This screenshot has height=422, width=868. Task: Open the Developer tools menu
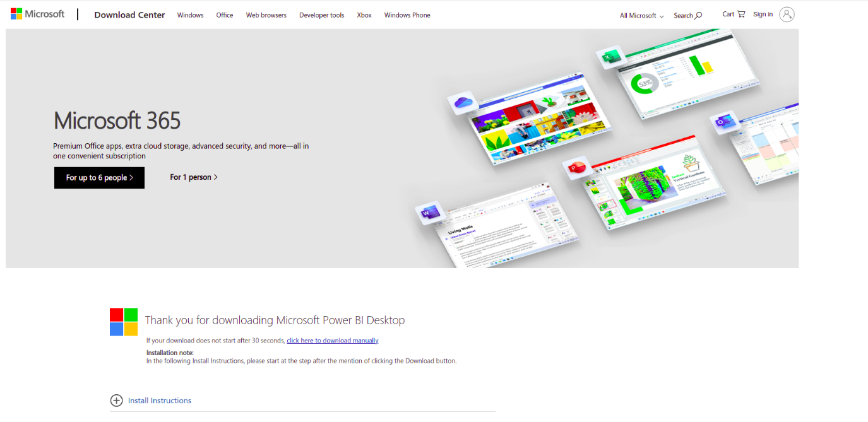pos(322,15)
